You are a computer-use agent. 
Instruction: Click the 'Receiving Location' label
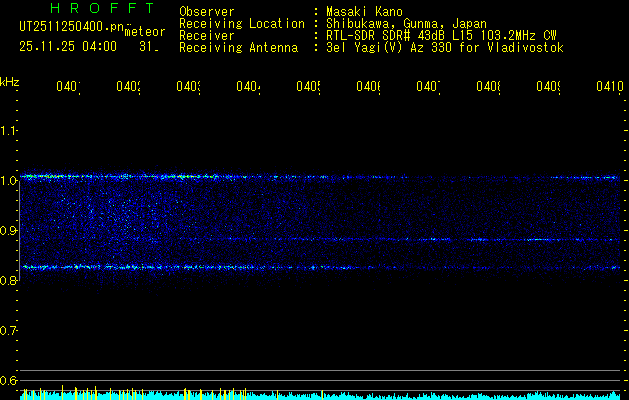[242, 24]
